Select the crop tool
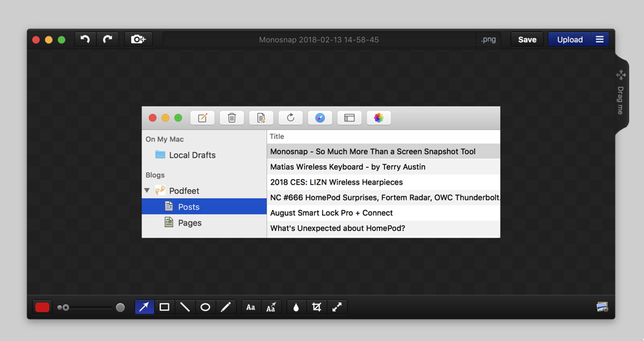Screen dimensions: 644x341 pyautogui.click(x=317, y=307)
